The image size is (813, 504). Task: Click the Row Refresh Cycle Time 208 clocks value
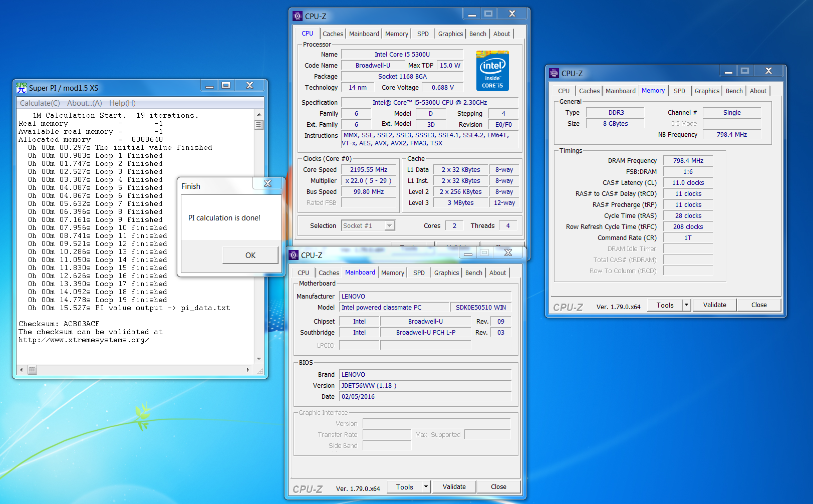pos(688,227)
